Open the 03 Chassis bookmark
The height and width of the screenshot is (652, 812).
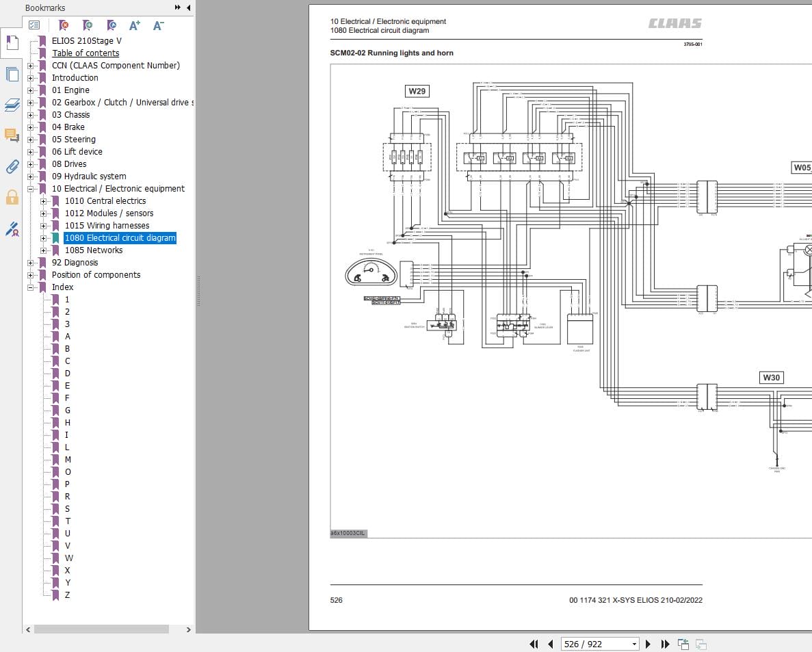point(71,114)
